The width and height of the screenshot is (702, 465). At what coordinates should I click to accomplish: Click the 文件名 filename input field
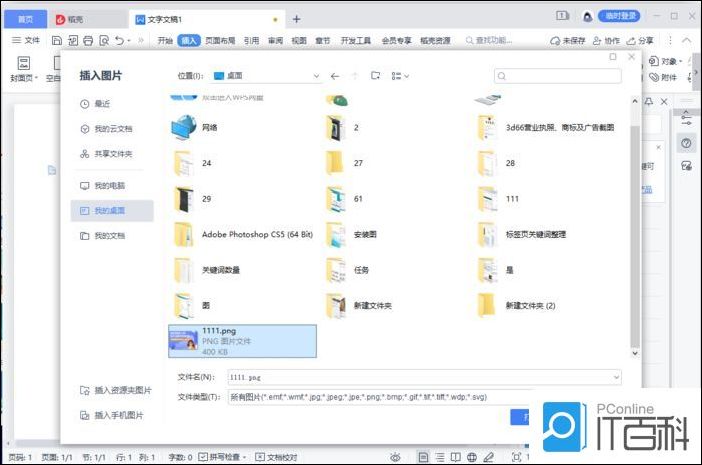(424, 377)
